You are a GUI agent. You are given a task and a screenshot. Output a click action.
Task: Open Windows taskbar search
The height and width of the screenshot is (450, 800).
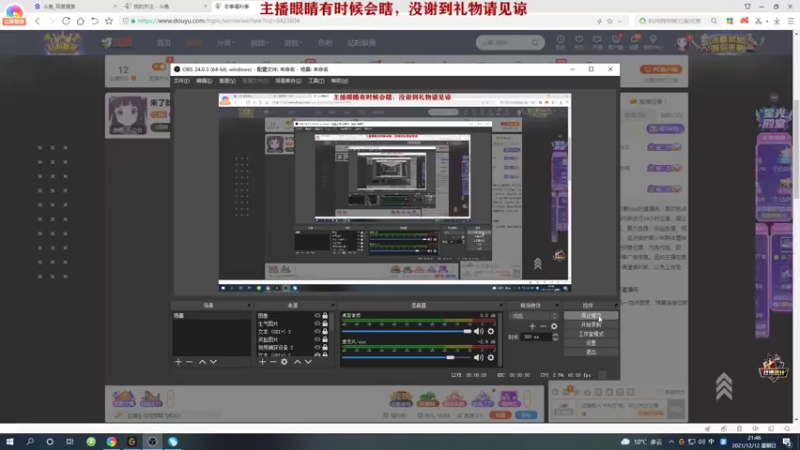(30, 441)
